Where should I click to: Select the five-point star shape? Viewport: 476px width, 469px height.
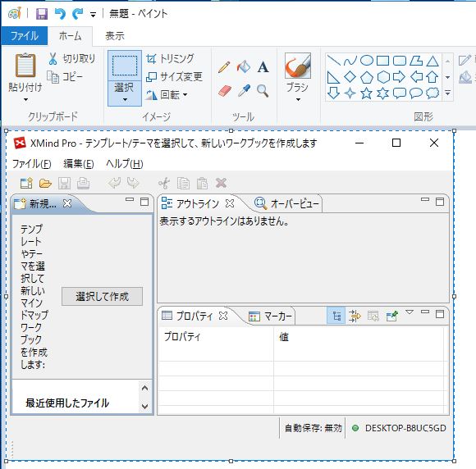[366, 93]
